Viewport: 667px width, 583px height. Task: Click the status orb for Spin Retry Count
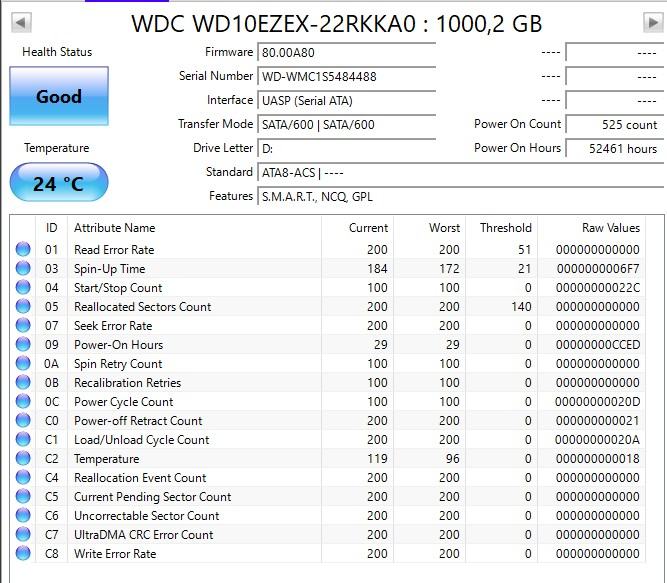click(x=23, y=363)
